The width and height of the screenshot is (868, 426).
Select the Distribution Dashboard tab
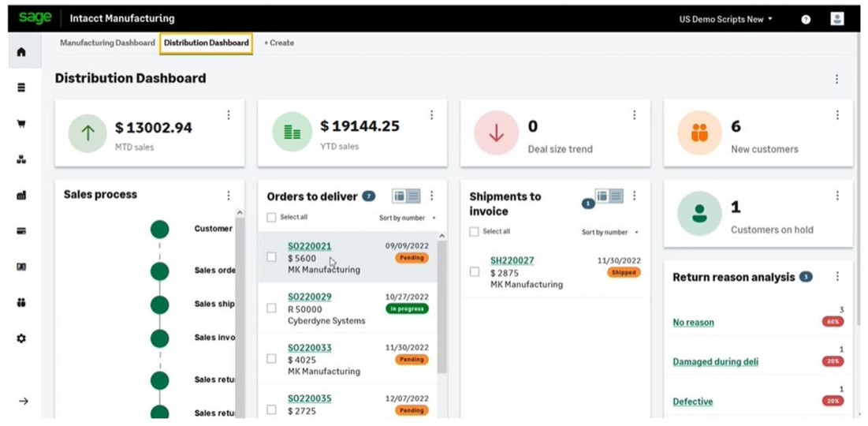coord(206,43)
